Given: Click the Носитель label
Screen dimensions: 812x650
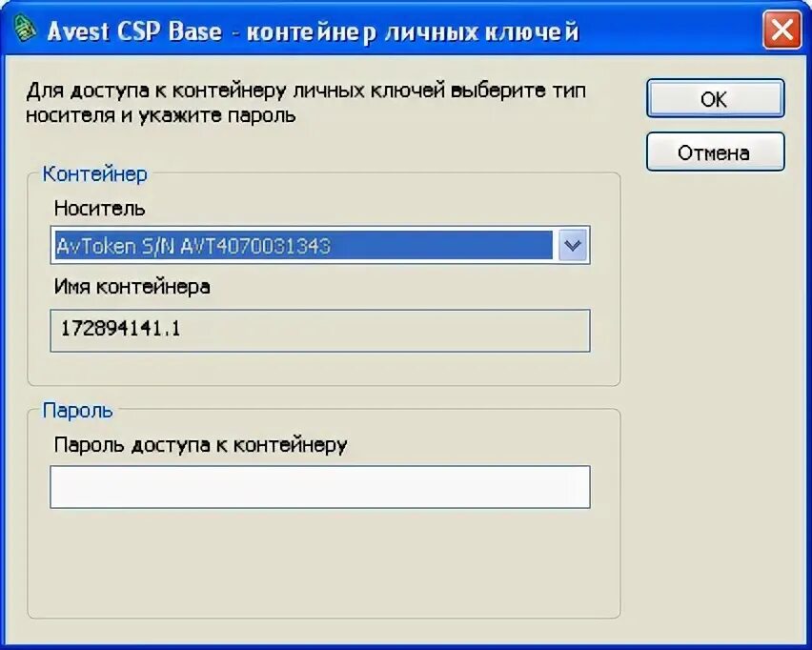Looking at the screenshot, I should [x=99, y=209].
